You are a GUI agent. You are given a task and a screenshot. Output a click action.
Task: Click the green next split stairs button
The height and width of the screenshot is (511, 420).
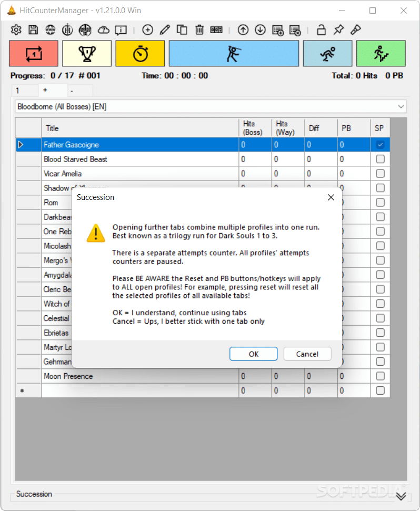381,54
